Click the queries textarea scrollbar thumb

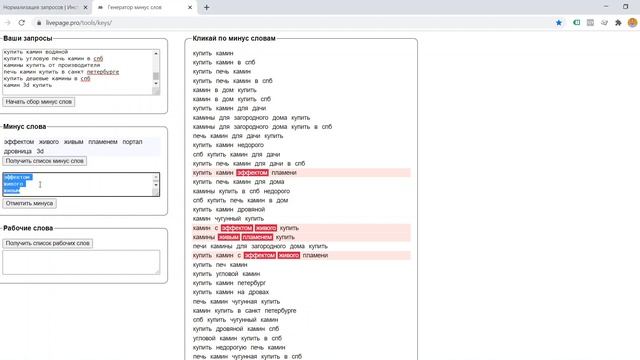pos(156,76)
